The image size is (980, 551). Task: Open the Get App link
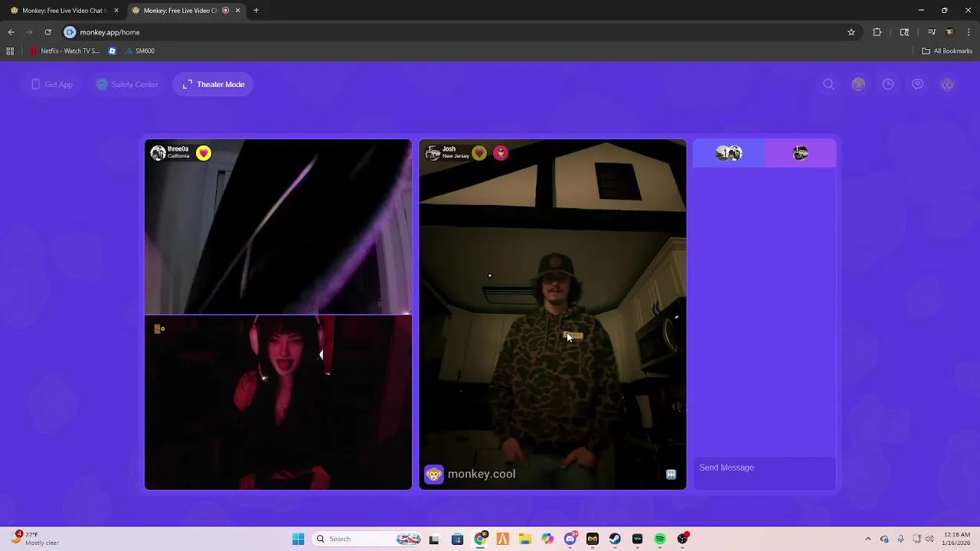(52, 84)
